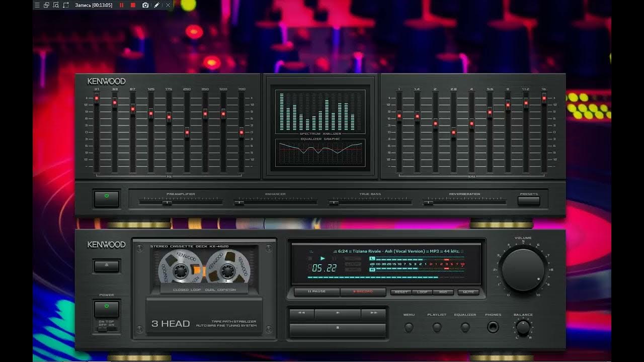Stop the screen recording
This screenshot has width=644, height=362.
pos(133,5)
